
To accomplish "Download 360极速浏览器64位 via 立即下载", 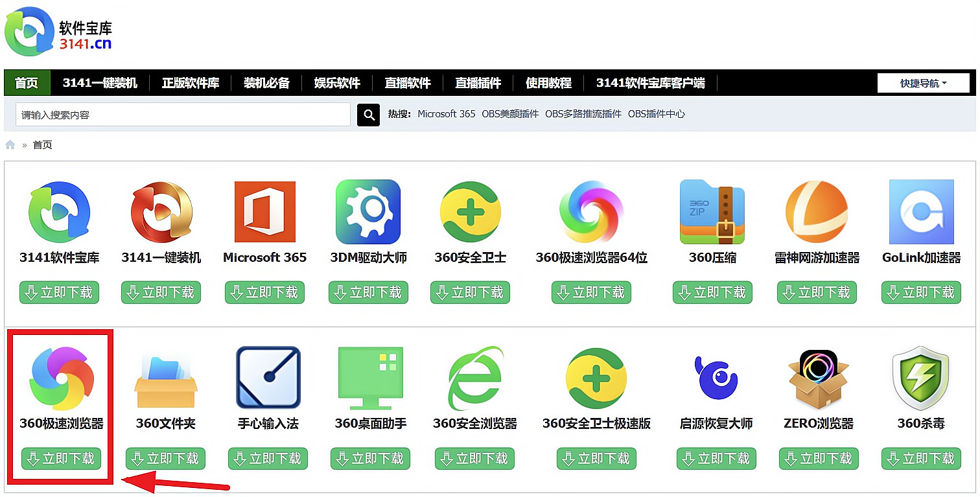I will click(591, 293).
